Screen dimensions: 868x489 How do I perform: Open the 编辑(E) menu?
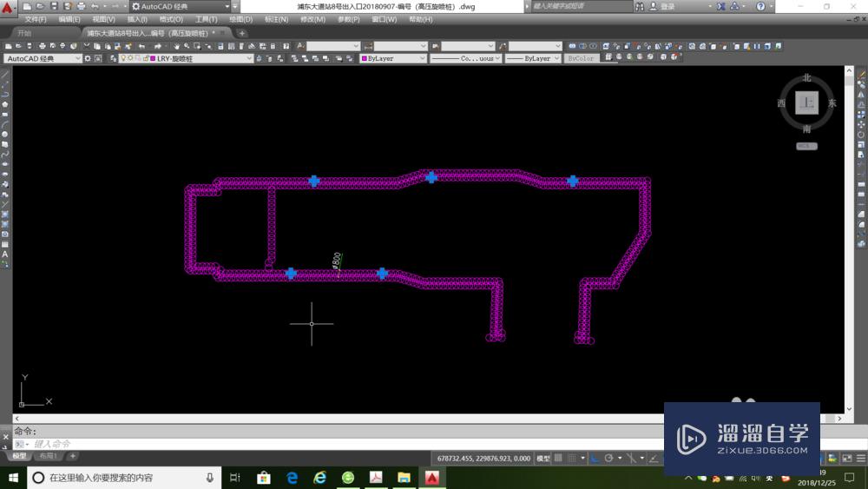click(x=69, y=19)
